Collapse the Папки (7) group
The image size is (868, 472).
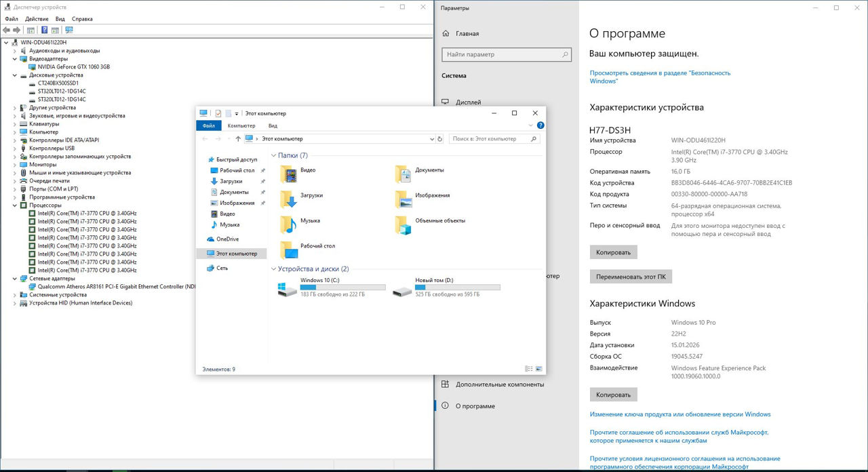274,156
